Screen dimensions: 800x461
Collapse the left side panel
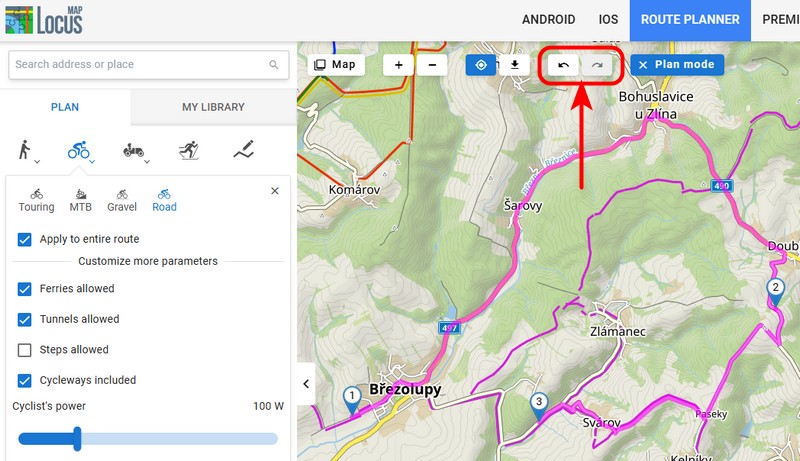point(306,383)
